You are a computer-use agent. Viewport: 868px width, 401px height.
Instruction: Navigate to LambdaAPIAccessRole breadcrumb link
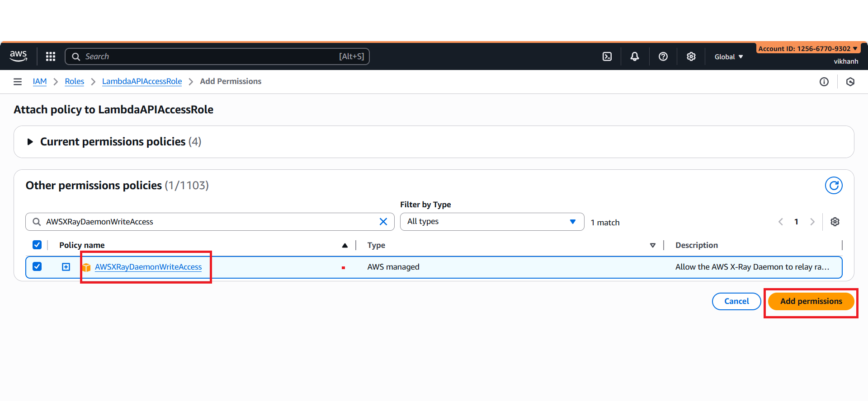[142, 81]
